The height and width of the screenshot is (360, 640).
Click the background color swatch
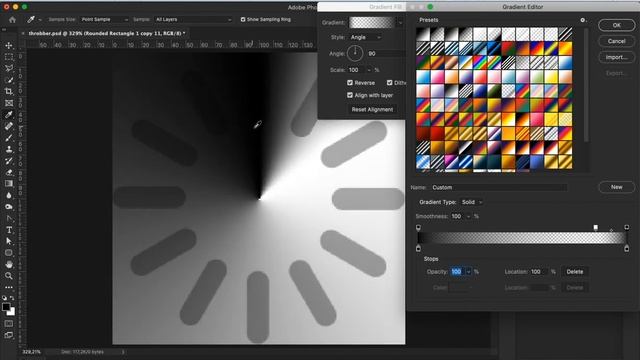pyautogui.click(x=12, y=313)
